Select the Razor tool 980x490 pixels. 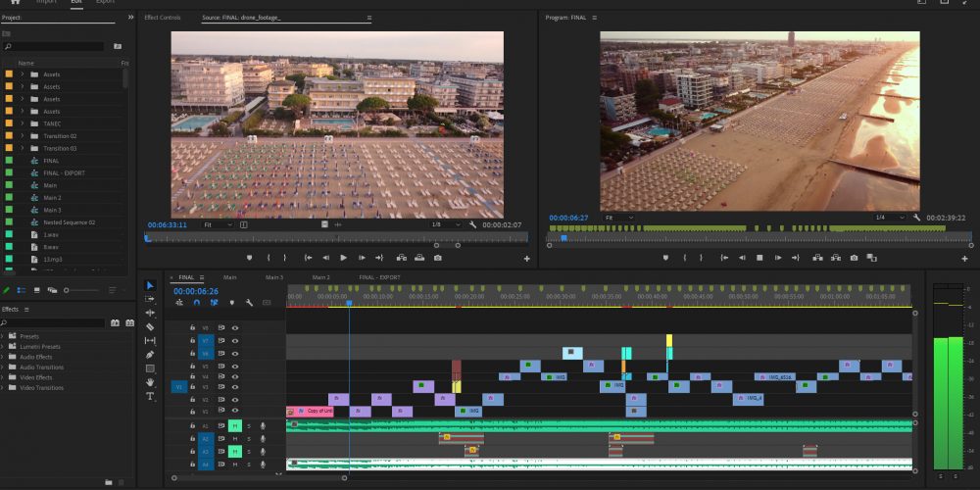[x=150, y=326]
